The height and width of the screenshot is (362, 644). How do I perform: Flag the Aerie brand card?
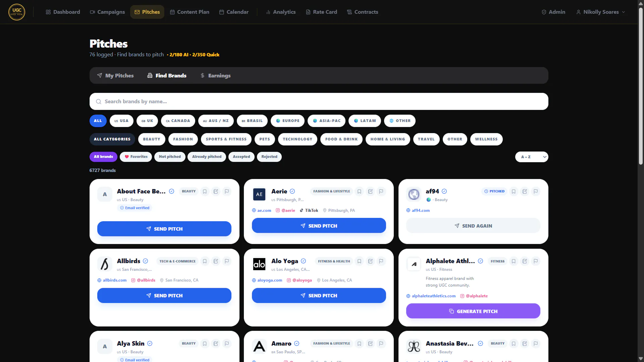tap(381, 191)
